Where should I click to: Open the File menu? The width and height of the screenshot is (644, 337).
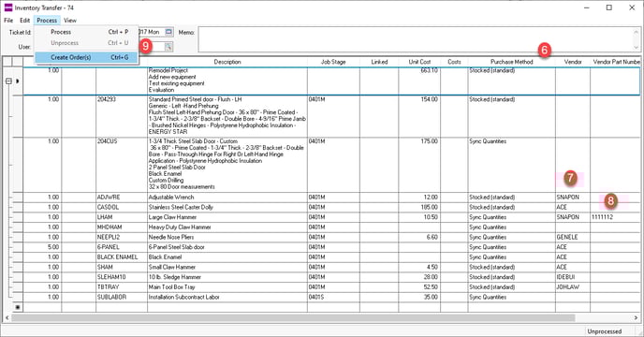(8, 21)
